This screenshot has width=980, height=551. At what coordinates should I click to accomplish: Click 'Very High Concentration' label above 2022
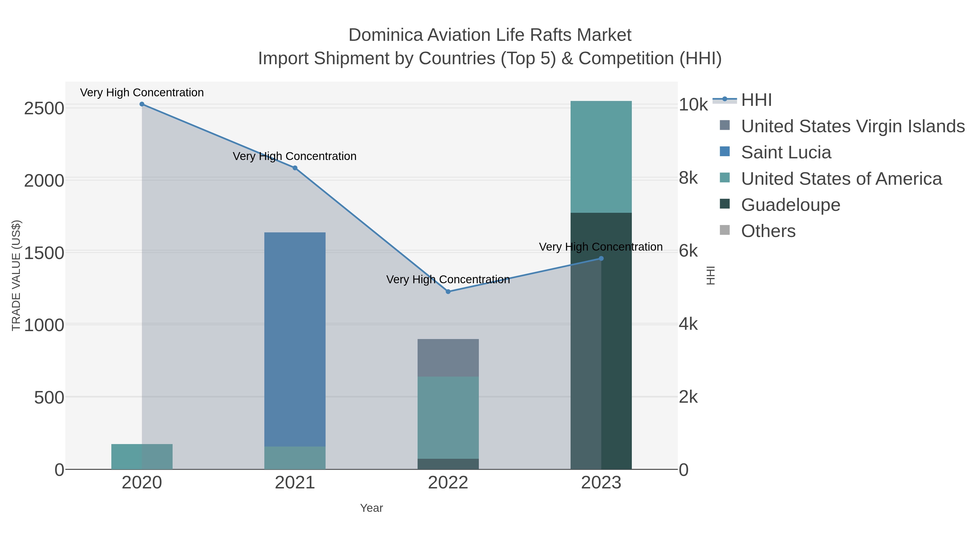[448, 279]
